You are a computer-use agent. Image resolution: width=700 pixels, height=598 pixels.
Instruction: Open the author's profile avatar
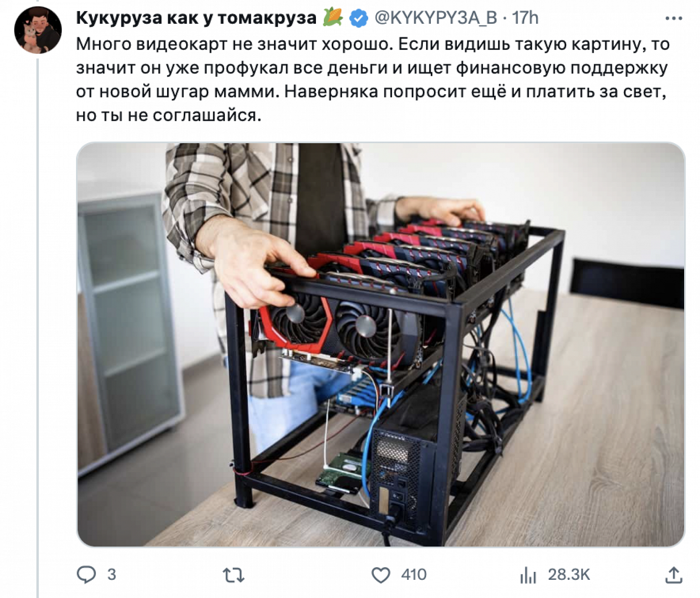pyautogui.click(x=38, y=30)
